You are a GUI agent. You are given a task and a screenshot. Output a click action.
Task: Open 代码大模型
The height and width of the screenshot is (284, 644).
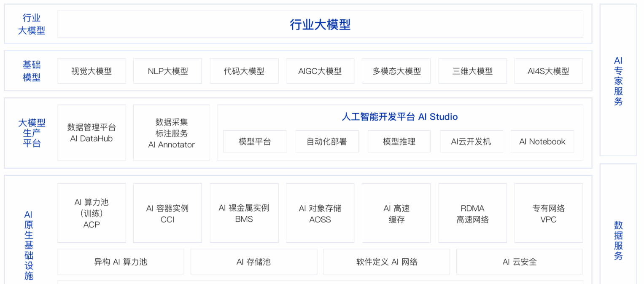tap(244, 71)
